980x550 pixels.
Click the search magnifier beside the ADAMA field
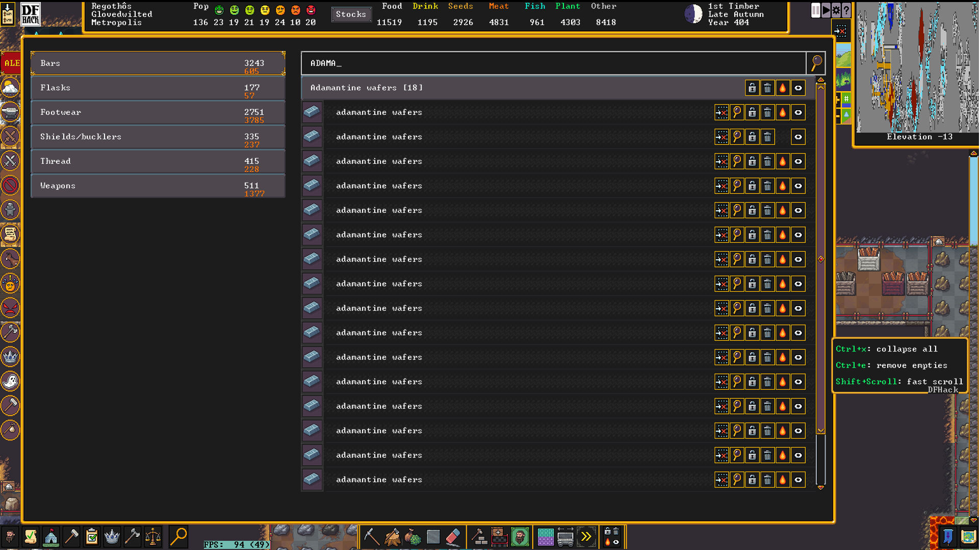click(x=816, y=63)
